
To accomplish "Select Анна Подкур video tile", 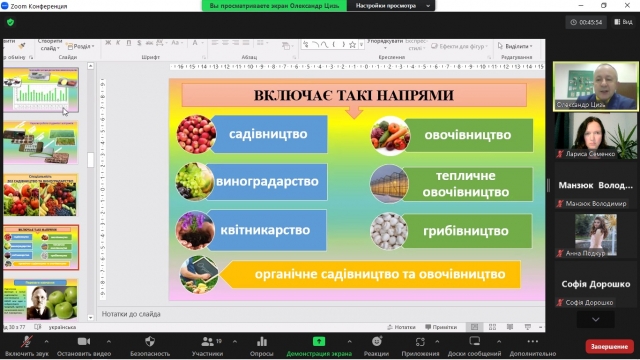I will (x=596, y=235).
